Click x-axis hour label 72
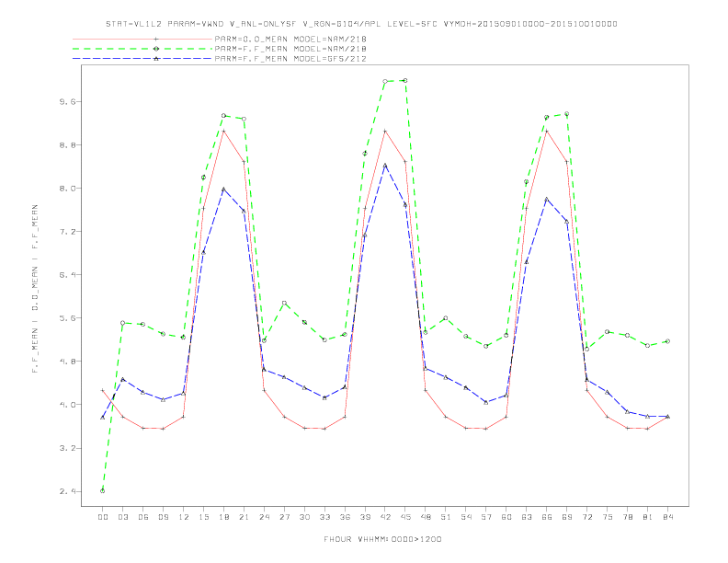The height and width of the screenshot is (563, 728). (x=587, y=517)
